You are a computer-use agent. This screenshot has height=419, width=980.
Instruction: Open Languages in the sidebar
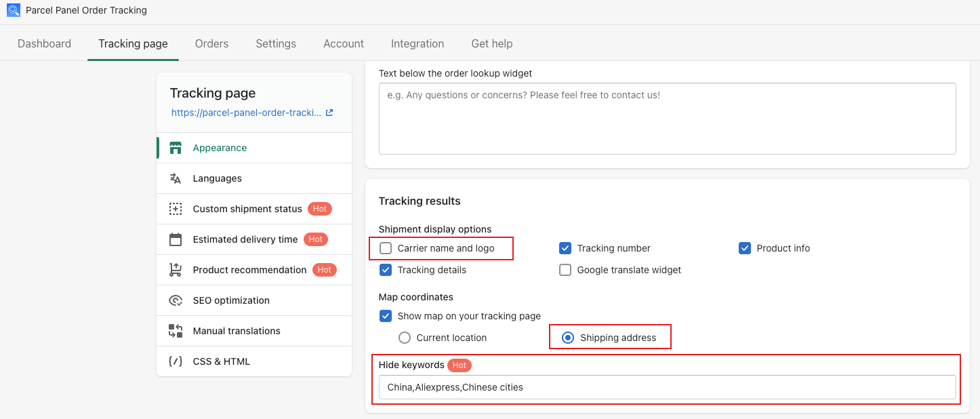tap(254, 178)
